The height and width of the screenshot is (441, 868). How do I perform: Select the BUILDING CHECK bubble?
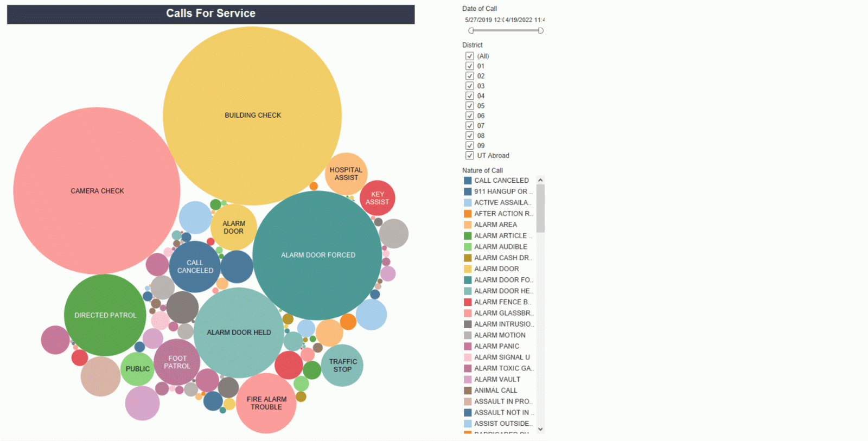[252, 116]
